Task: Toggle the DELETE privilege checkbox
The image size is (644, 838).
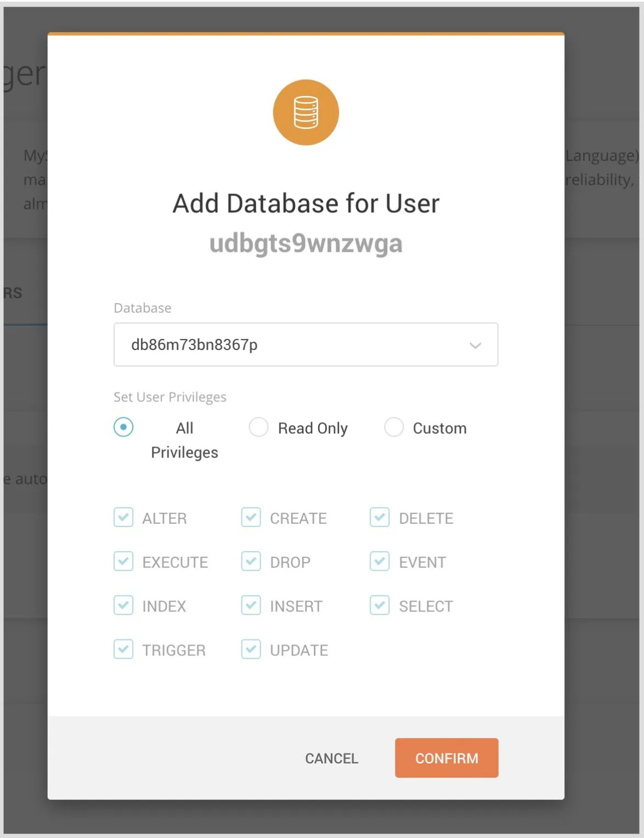Action: [x=380, y=517]
